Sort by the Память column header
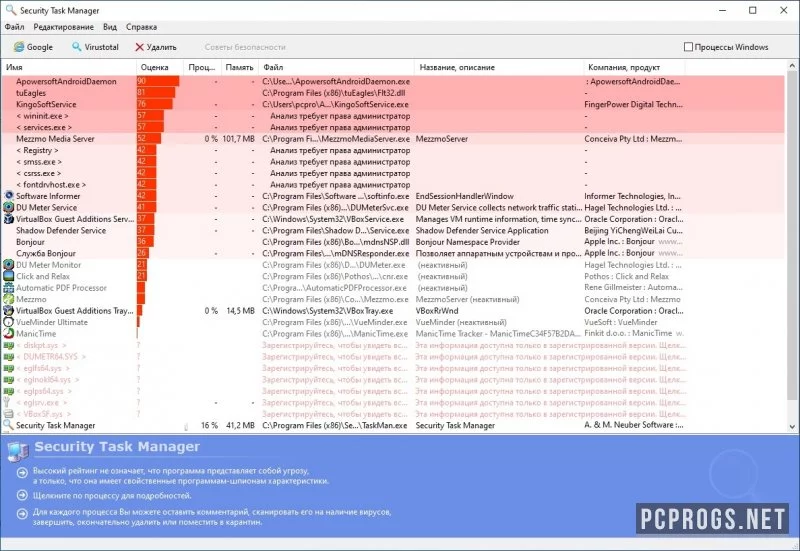 click(240, 67)
